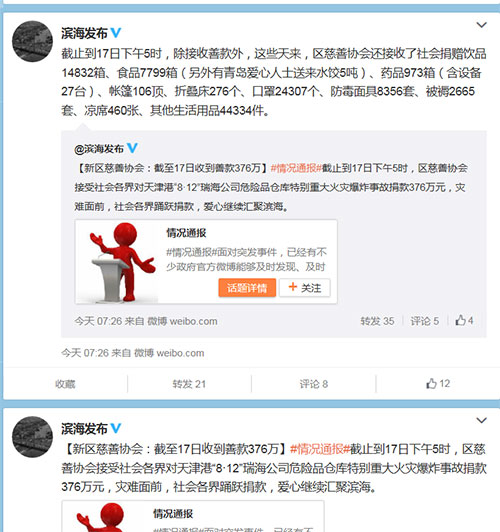Select 转发 21 to repost
Image resolution: width=500 pixels, height=532 pixels.
click(x=189, y=384)
